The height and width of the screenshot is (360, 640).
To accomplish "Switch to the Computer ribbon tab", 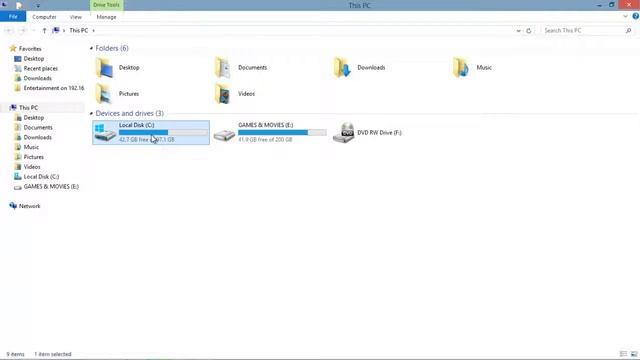I will pos(44,17).
